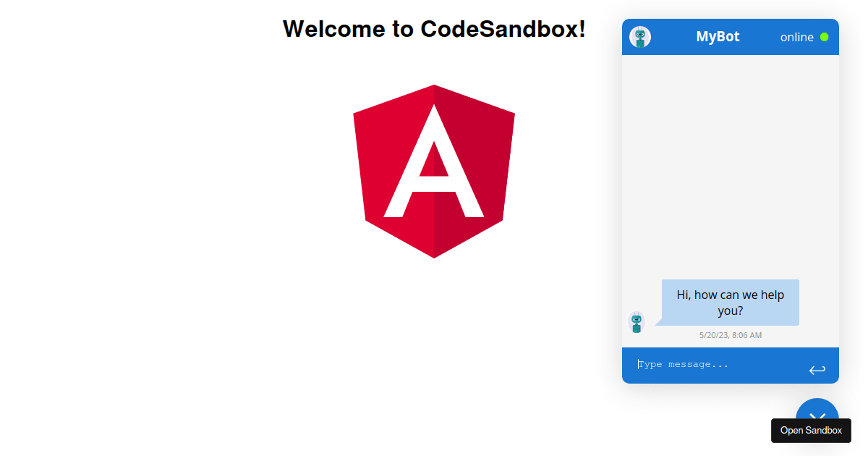Click the "5/20/23, 8:06 AM" timestamp
Screen dimensions: 868x456
(729, 334)
